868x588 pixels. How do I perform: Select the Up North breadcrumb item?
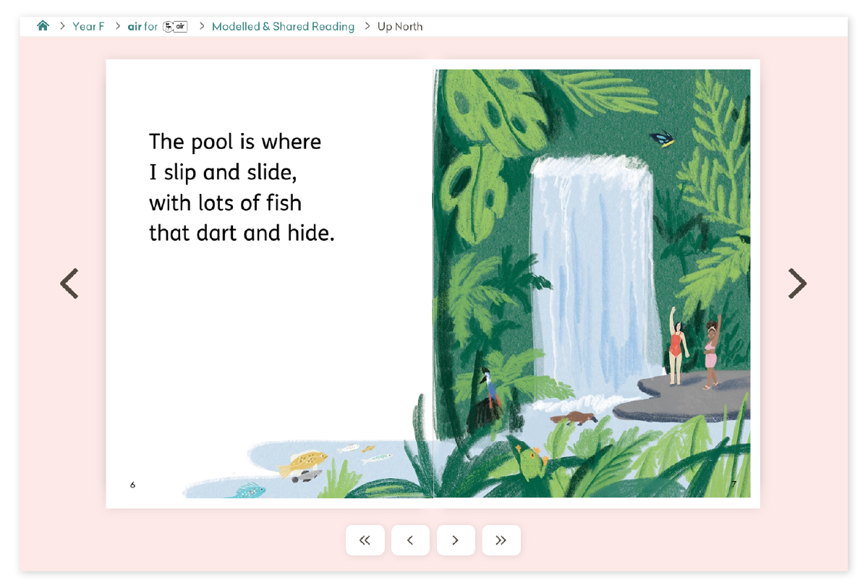pyautogui.click(x=400, y=27)
